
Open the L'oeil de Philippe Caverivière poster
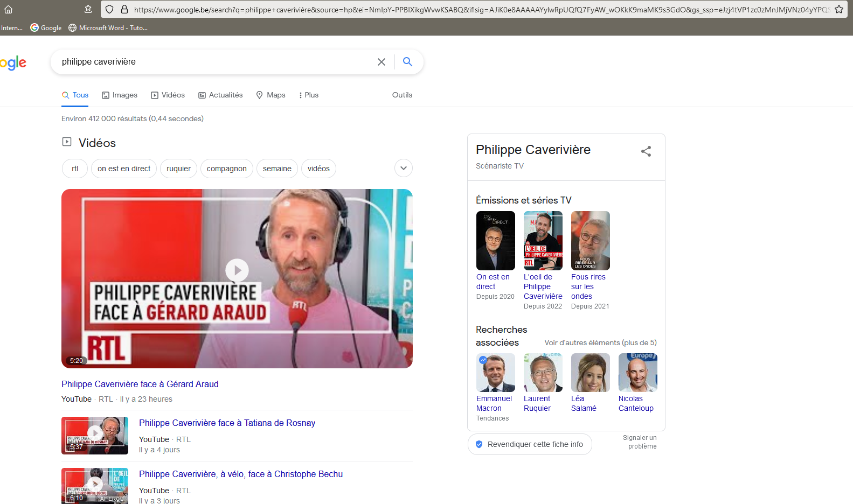coord(543,241)
